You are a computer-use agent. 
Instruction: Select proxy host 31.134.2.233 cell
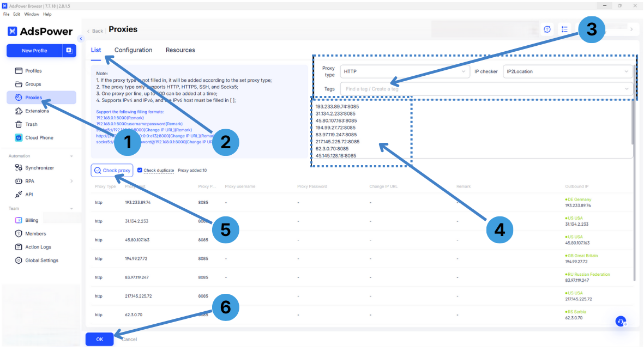tap(136, 221)
